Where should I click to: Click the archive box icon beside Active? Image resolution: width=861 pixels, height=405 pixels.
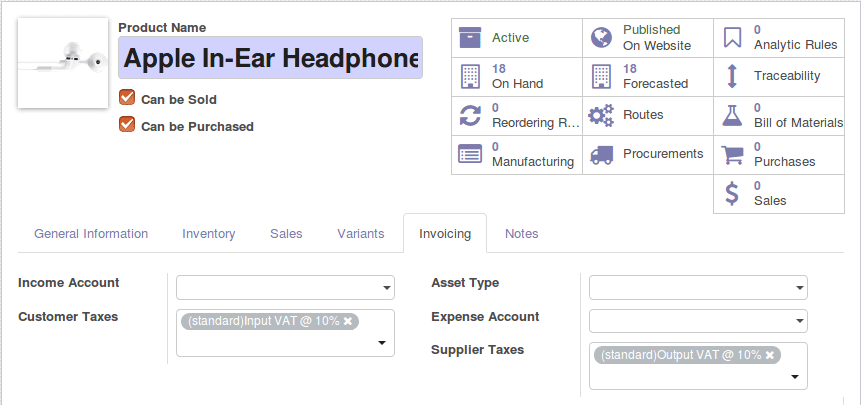click(x=469, y=37)
